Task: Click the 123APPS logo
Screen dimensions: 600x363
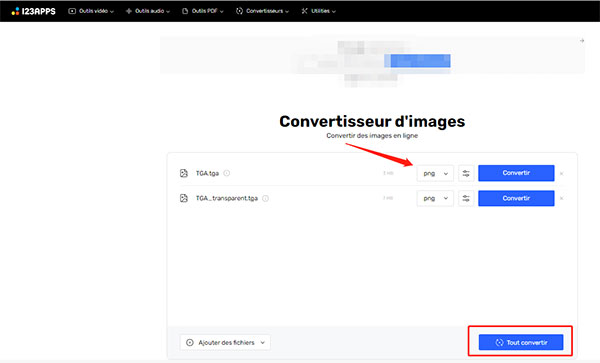Action: (33, 11)
